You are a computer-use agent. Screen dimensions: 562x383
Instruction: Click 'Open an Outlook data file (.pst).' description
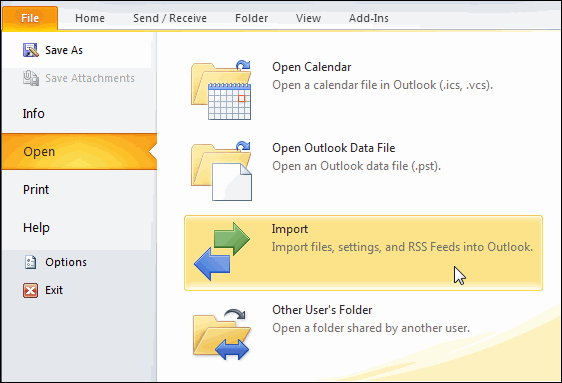tap(356, 166)
